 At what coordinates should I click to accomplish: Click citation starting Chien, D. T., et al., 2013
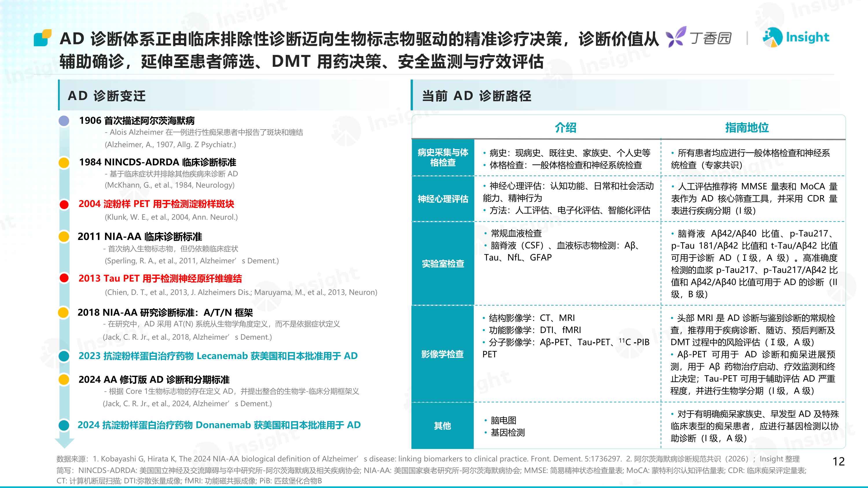pyautogui.click(x=241, y=292)
